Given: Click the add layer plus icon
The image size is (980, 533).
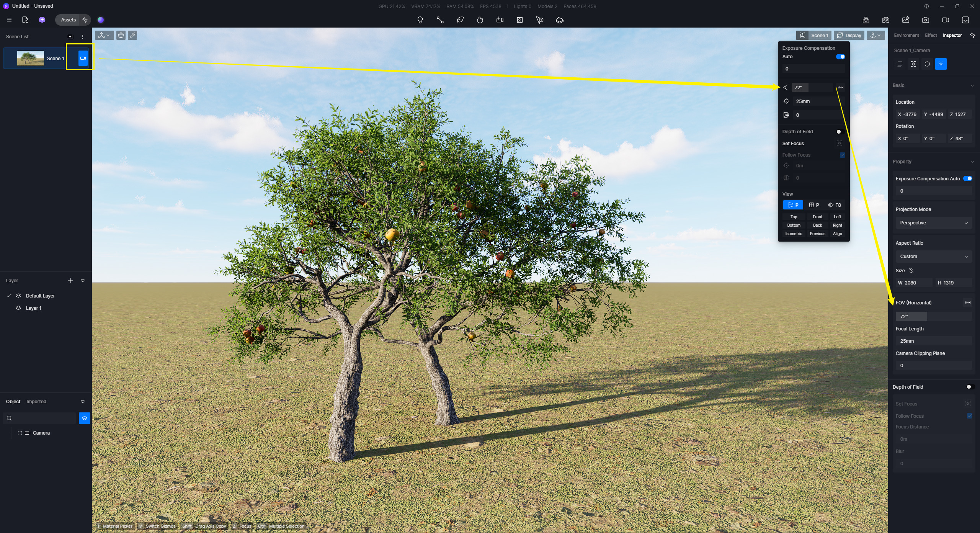Looking at the screenshot, I should point(70,281).
